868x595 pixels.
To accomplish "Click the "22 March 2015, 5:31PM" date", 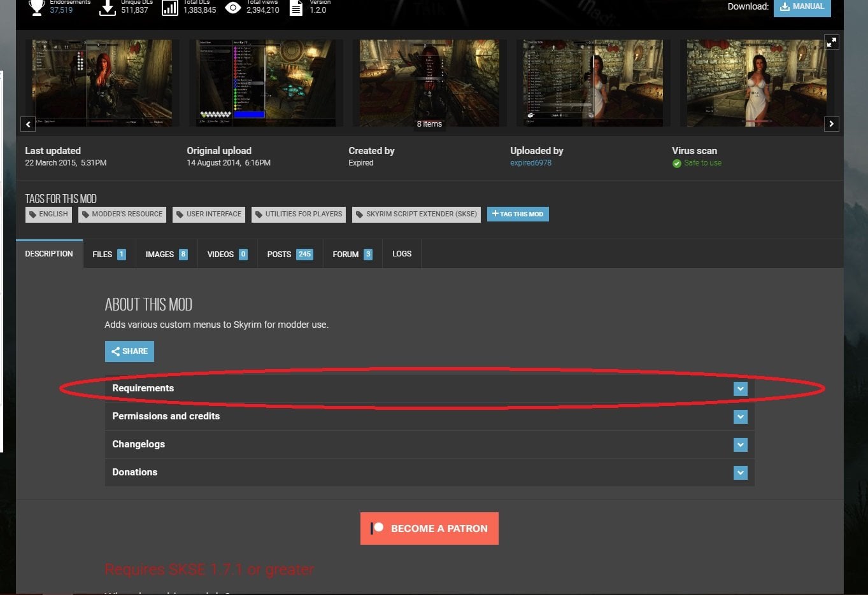I will [66, 163].
